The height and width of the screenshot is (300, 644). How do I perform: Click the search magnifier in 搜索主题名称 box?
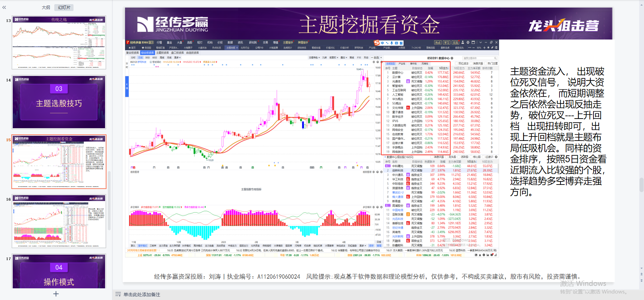click(495, 58)
